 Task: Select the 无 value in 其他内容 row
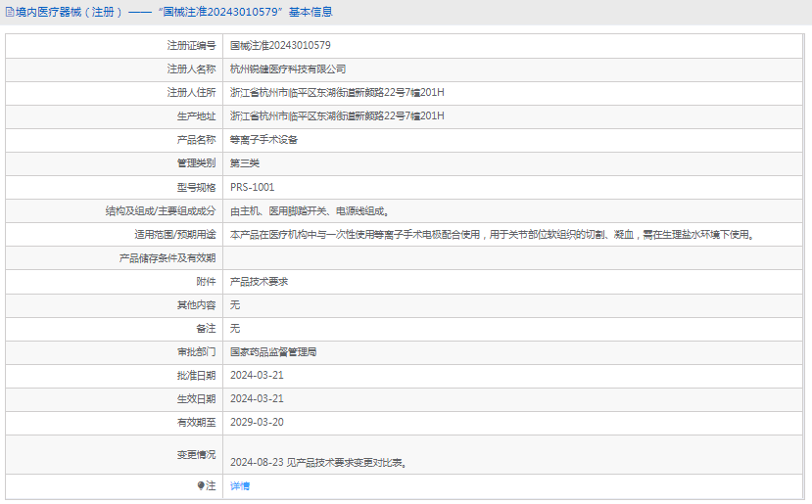point(235,304)
